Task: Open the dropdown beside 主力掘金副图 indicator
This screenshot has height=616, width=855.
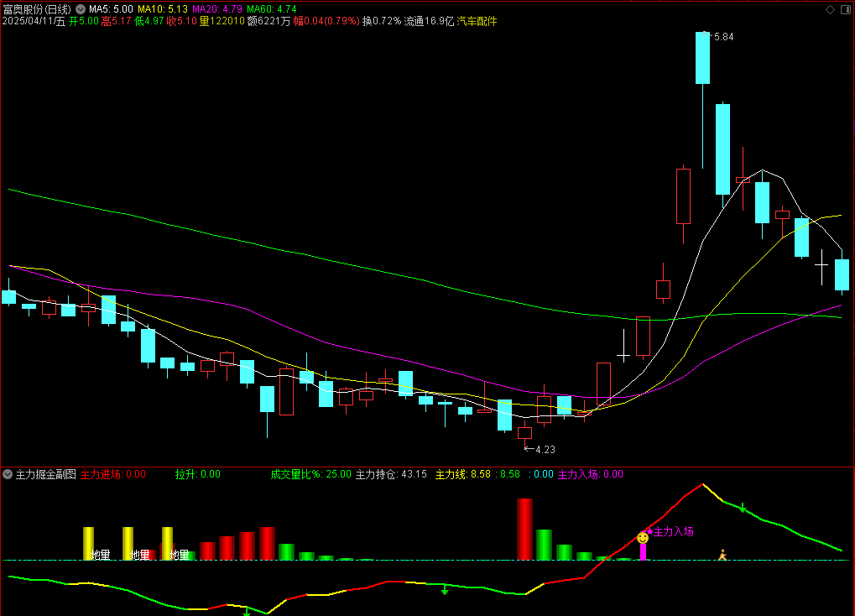Action: (x=8, y=474)
